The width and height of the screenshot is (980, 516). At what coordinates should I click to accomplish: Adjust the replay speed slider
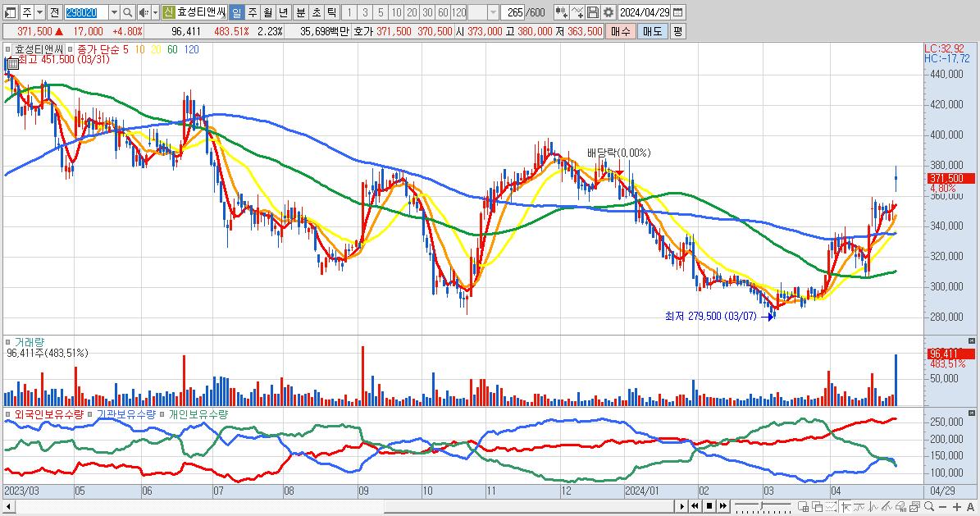point(762,506)
